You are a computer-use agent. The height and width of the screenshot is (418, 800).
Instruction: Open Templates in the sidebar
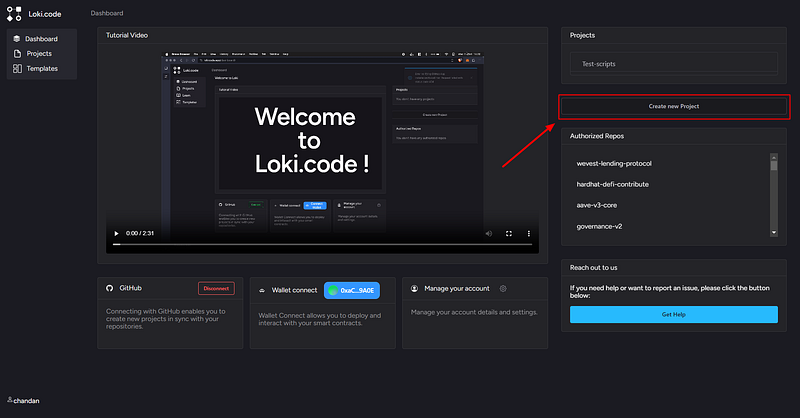pos(42,68)
